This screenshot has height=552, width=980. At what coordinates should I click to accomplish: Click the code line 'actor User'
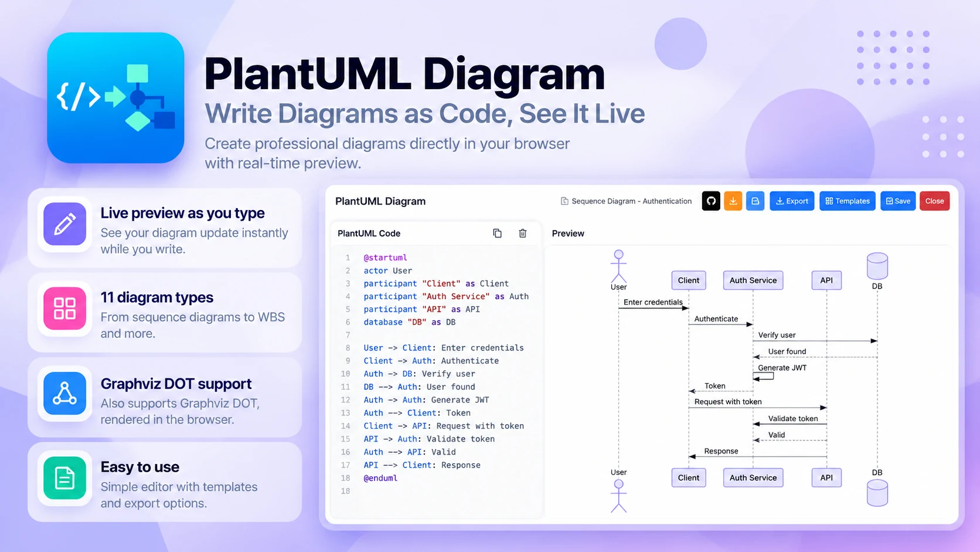click(387, 270)
